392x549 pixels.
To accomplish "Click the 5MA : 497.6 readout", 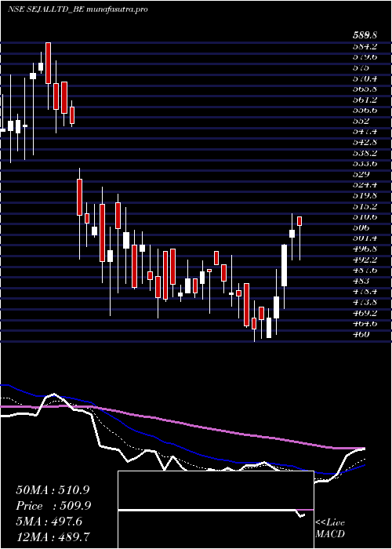I will click(49, 522).
